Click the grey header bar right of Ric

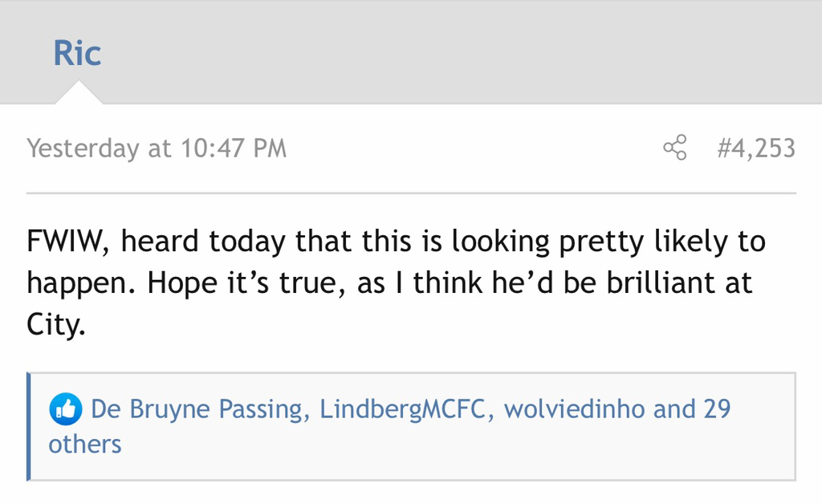click(x=482, y=53)
